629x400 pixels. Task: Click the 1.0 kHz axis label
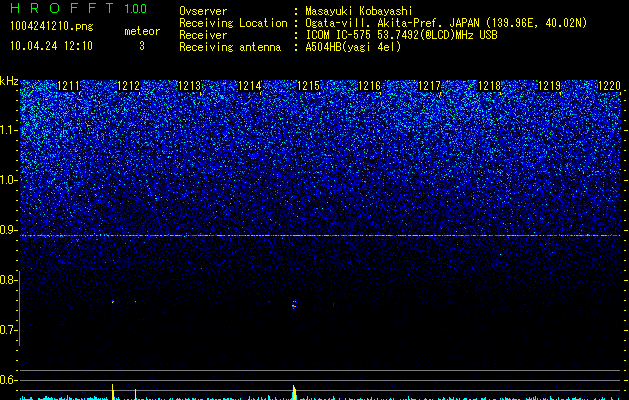coord(9,180)
